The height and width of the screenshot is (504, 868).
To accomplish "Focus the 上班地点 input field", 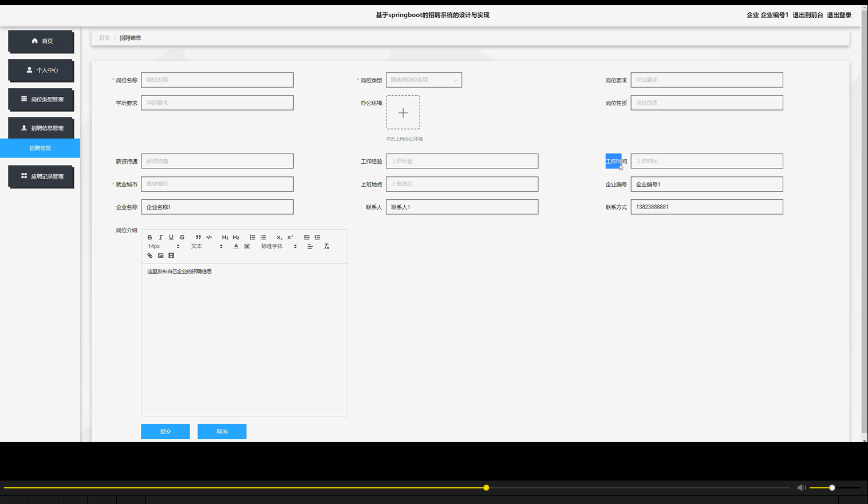I will pos(462,184).
